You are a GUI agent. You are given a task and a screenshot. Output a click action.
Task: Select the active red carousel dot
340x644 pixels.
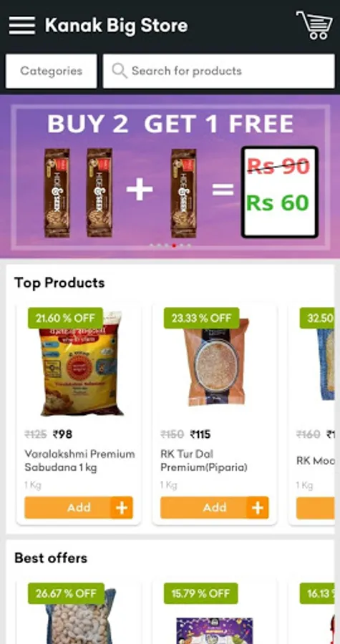coord(174,245)
